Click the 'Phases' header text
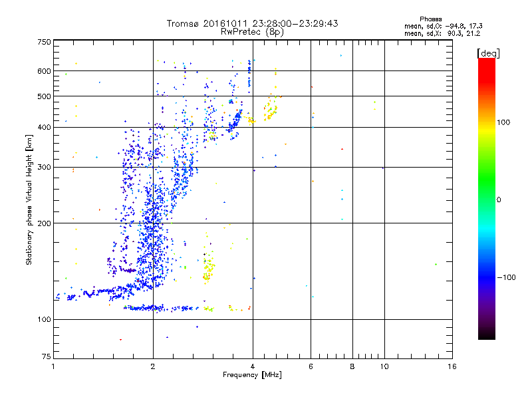This screenshot has height=399, width=532. click(x=430, y=19)
